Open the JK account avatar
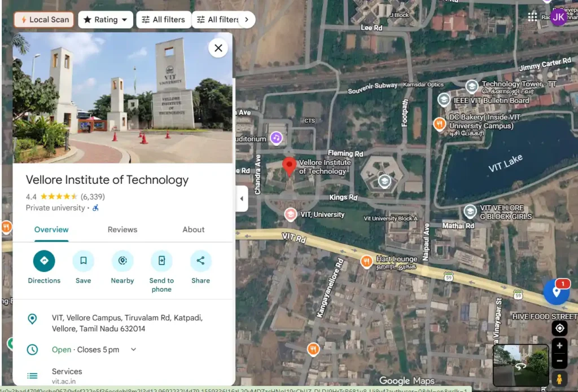578x392 pixels. click(x=558, y=17)
